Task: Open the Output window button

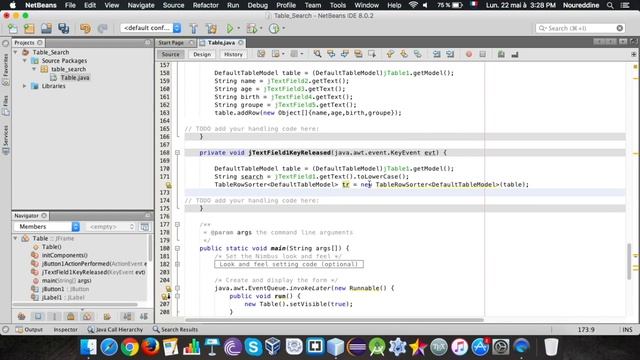Action: pyautogui.click(x=29, y=329)
